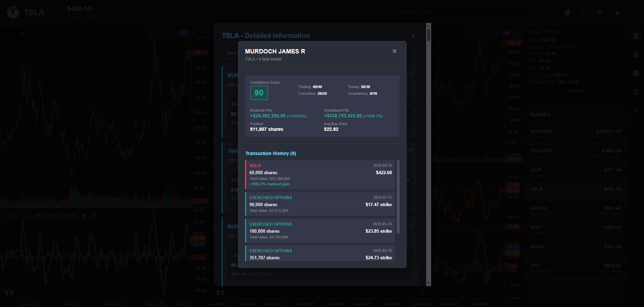Open the briefcase portfolio icon in sidebar

(x=636, y=111)
